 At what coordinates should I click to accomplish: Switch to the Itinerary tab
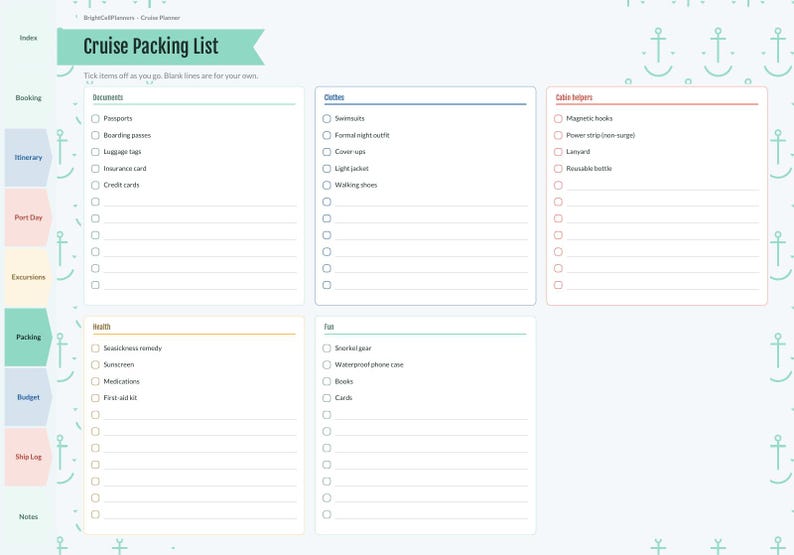[x=28, y=157]
